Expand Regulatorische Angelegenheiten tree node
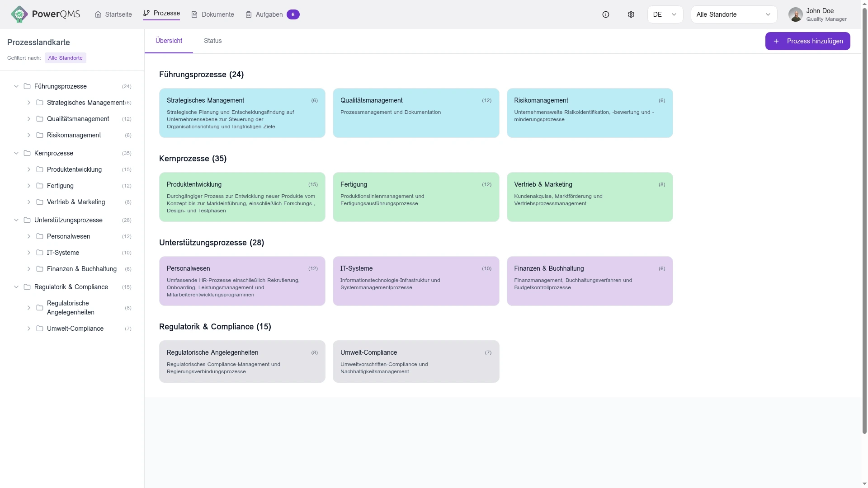 click(29, 308)
